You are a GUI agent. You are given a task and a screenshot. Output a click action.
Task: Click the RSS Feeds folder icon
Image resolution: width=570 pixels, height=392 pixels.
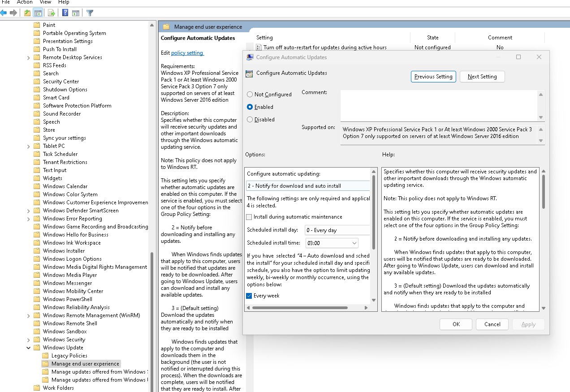coord(37,65)
